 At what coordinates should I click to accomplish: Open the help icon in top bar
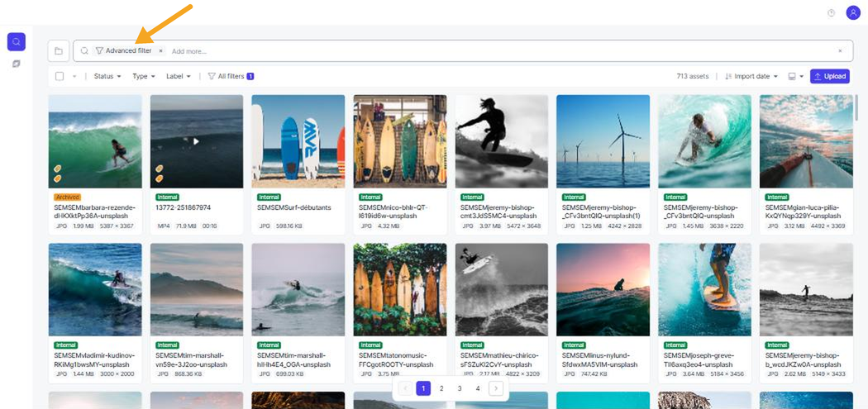click(x=831, y=12)
